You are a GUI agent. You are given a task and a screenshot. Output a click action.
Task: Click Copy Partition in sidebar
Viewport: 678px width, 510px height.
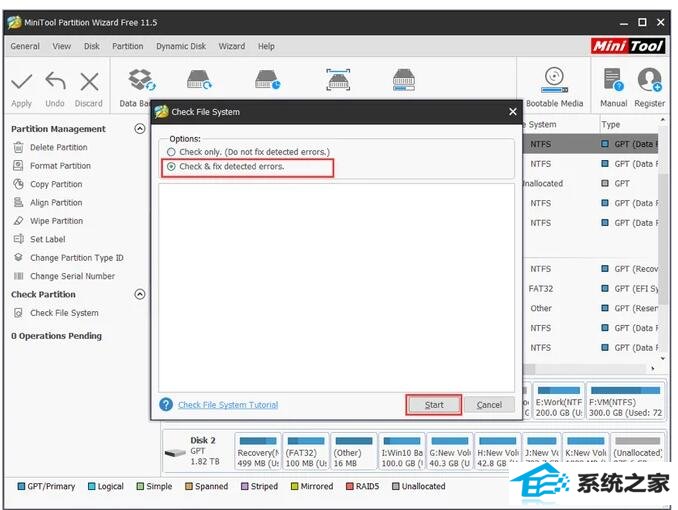click(x=56, y=184)
